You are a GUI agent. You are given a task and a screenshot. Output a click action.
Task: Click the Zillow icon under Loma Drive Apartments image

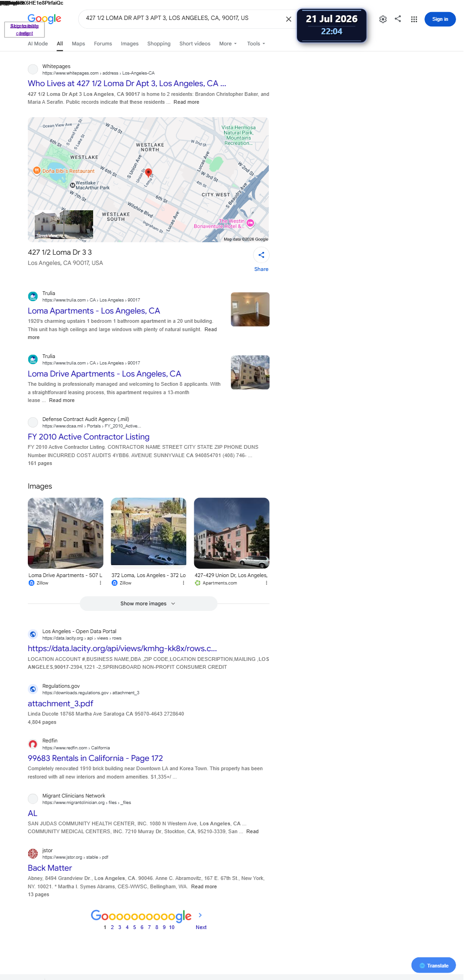click(x=32, y=583)
